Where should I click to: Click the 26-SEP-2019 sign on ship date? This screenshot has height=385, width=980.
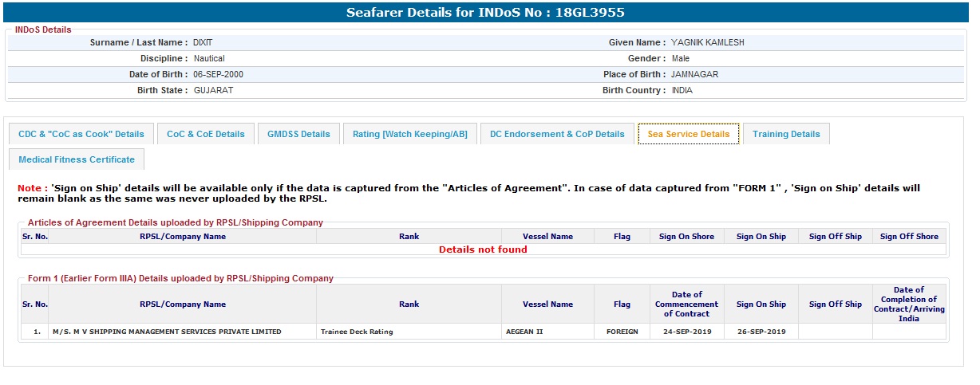[761, 332]
